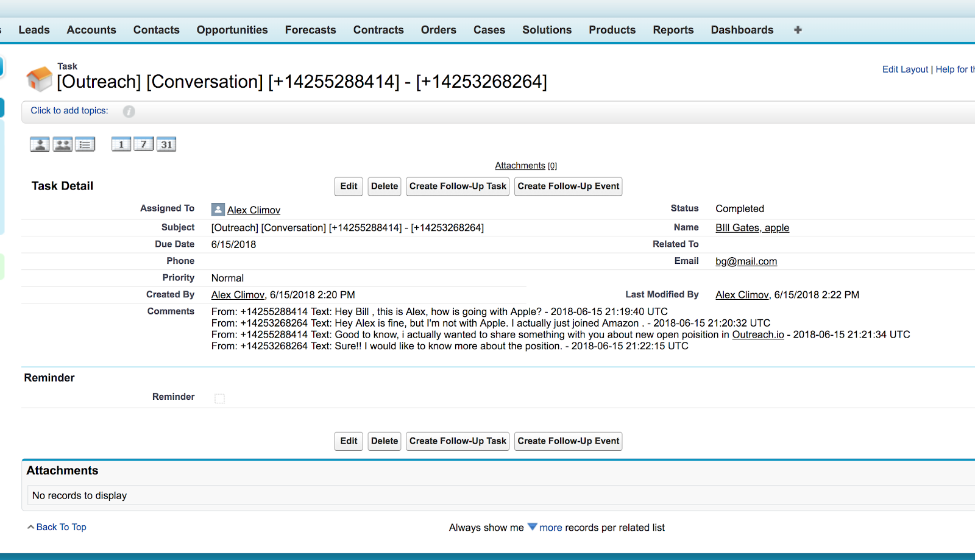Click the Back To Top link
This screenshot has width=975, height=560.
[61, 527]
